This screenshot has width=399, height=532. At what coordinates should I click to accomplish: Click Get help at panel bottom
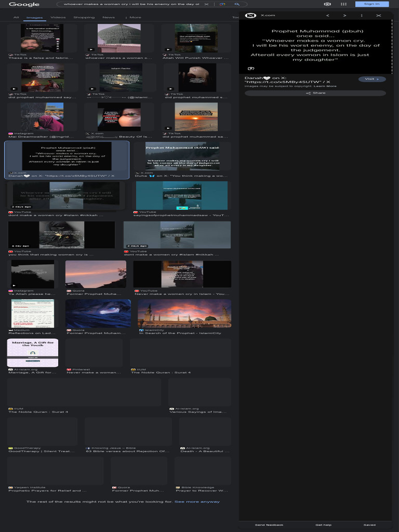pyautogui.click(x=323, y=525)
